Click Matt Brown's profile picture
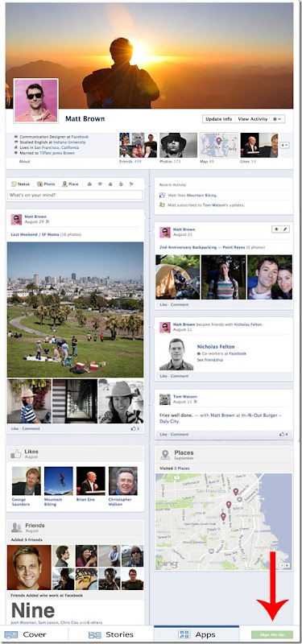 (x=35, y=101)
